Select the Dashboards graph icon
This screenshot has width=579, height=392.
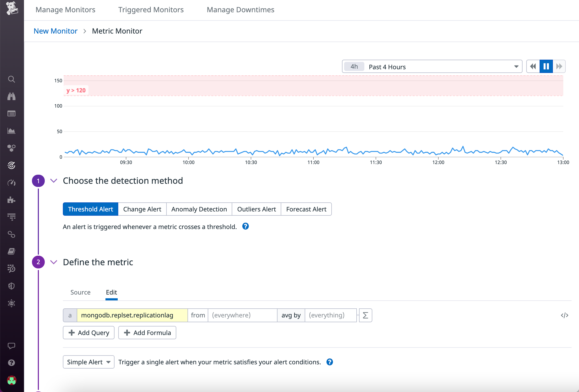pos(12,130)
